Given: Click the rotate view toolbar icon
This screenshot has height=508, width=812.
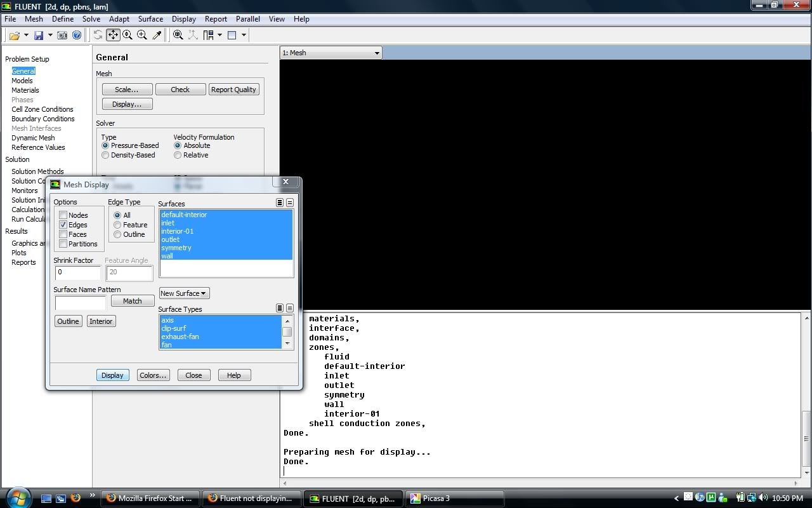Looking at the screenshot, I should (x=98, y=35).
